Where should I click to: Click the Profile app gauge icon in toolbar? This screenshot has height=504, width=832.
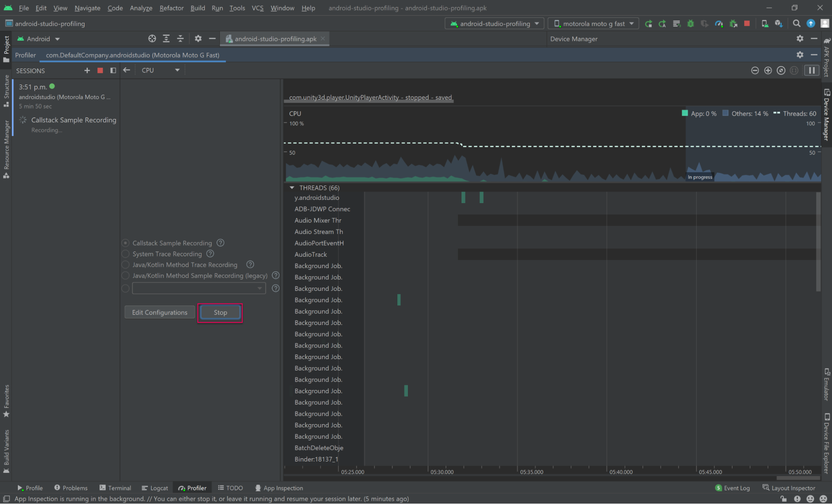tap(719, 24)
